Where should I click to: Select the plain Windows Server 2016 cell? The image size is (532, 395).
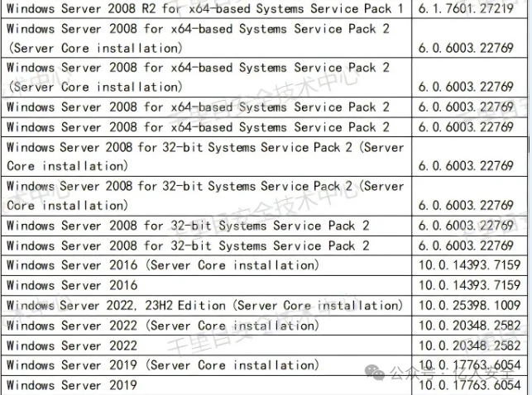(x=206, y=285)
